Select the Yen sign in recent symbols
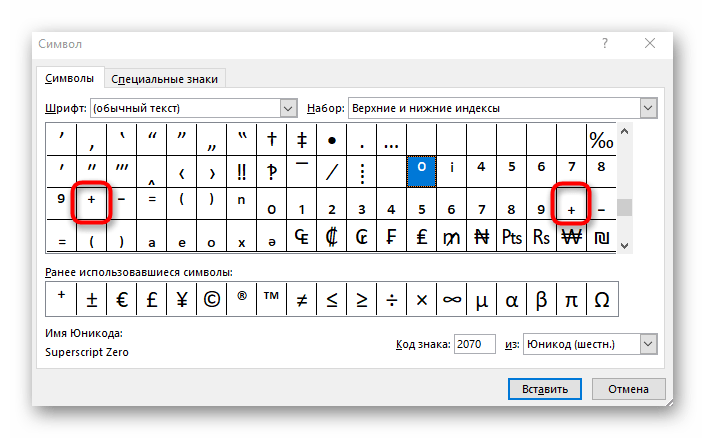Screen dimensions: 705x438 point(181,298)
